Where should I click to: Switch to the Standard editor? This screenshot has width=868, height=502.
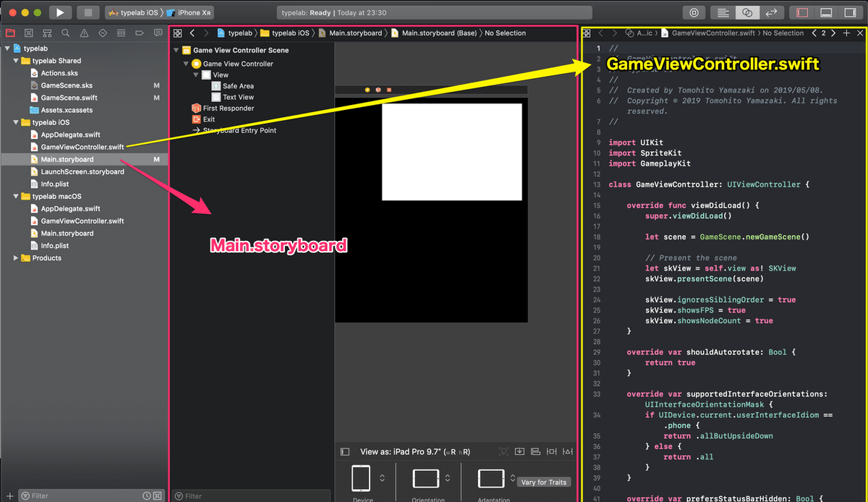[x=722, y=12]
